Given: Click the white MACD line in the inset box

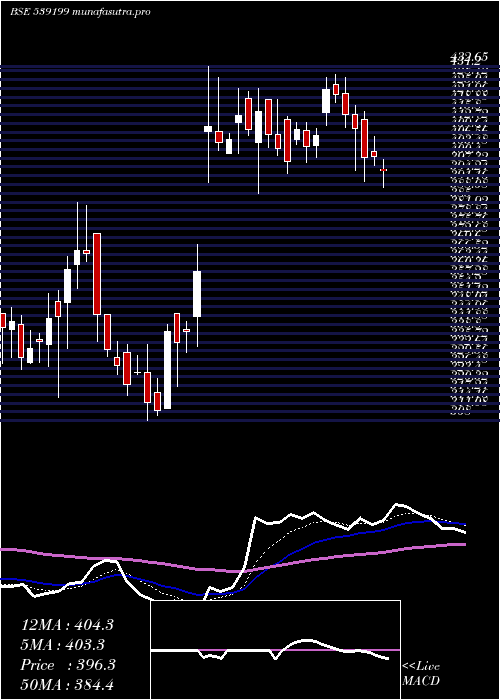Looking at the screenshot, I should (270, 650).
